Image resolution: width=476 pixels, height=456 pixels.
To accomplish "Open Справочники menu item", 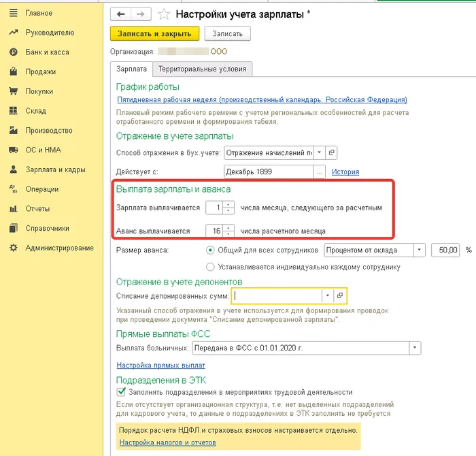I will pyautogui.click(x=48, y=228).
